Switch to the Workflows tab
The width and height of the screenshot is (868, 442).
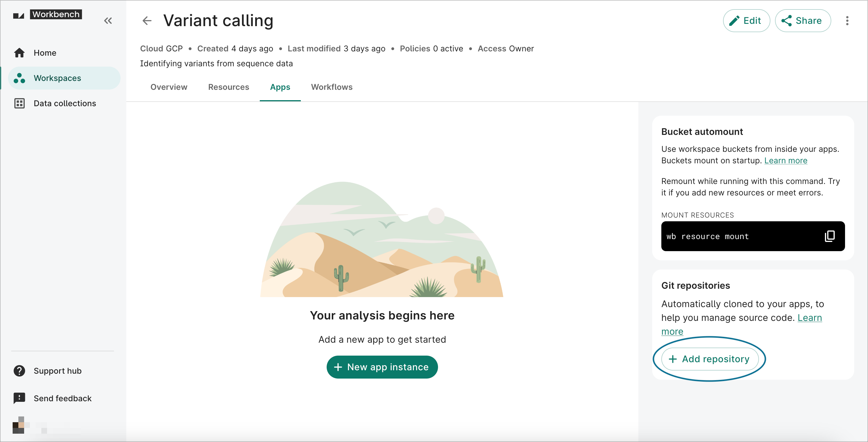(332, 87)
